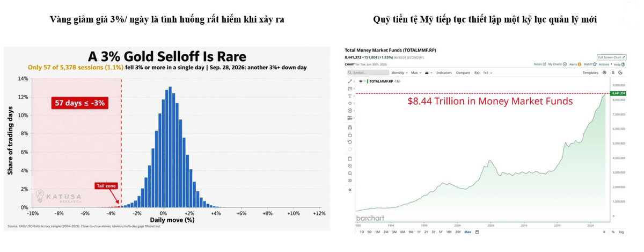Viewport: 644px width, 252px height.
Task: Open Help question mark icon
Action: (623, 64)
